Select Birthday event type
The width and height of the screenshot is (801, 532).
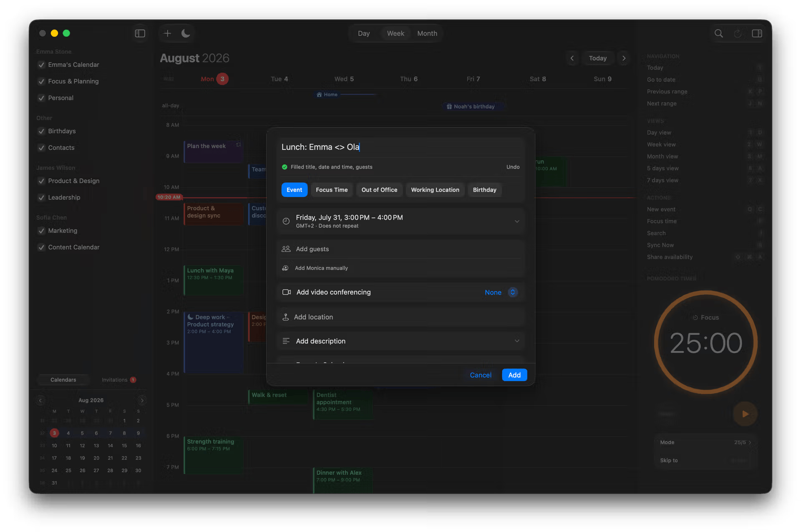(484, 190)
